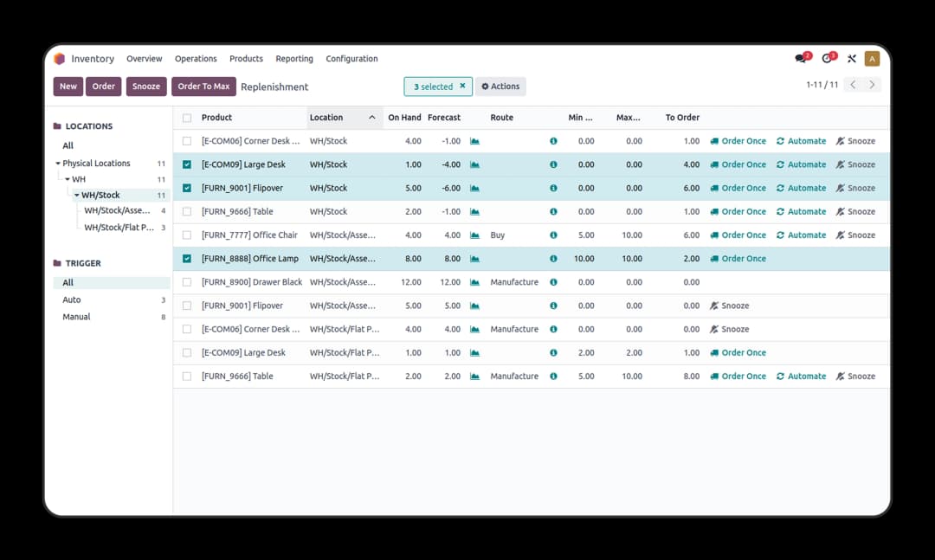Click the Inventory app logo icon
Screen dimensions: 935x560
[60, 59]
